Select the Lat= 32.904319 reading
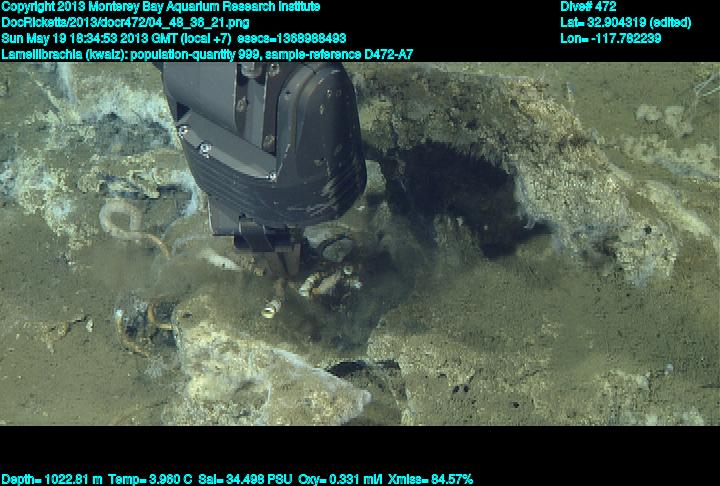 tap(625, 22)
